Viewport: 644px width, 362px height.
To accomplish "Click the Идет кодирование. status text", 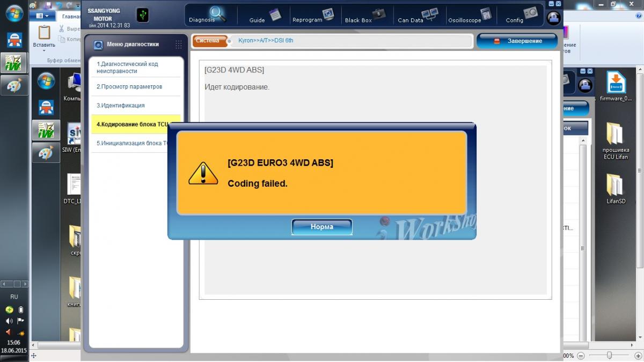I will coord(237,87).
